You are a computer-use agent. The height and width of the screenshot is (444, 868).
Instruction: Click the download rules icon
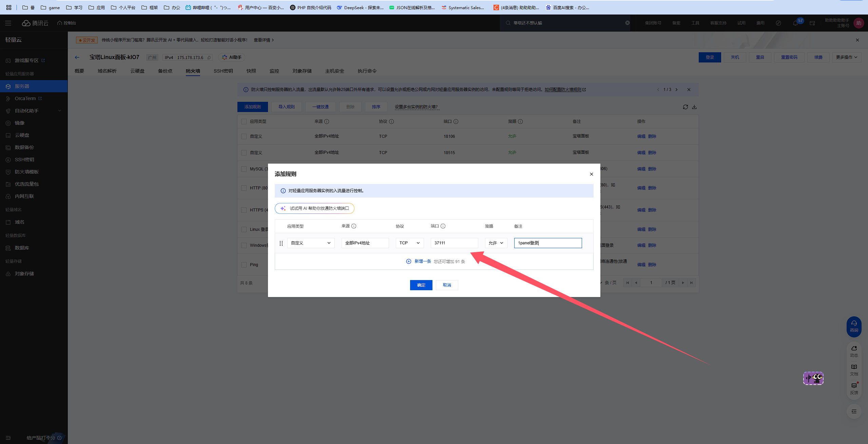click(694, 107)
